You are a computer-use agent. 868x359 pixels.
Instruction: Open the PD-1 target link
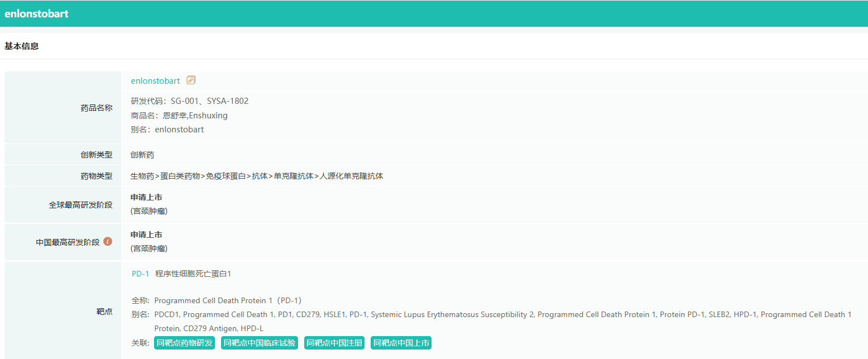(140, 274)
